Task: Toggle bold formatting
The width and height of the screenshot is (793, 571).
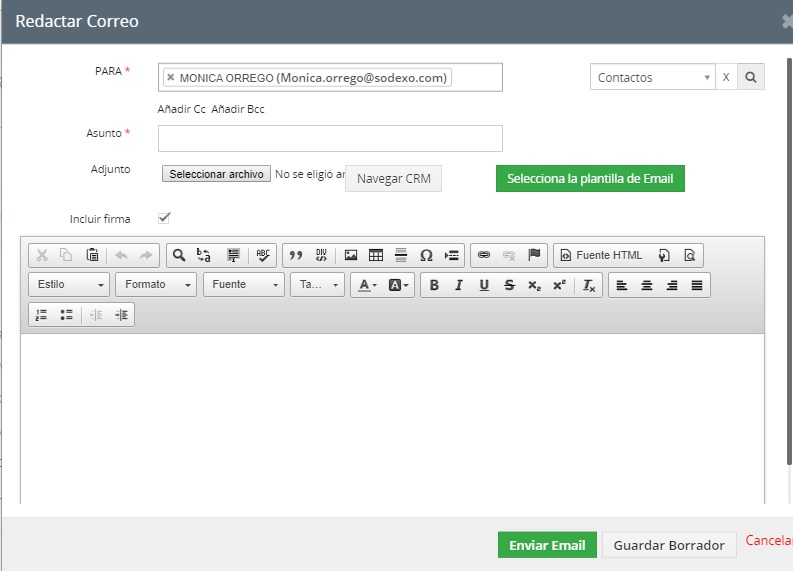Action: click(434, 285)
